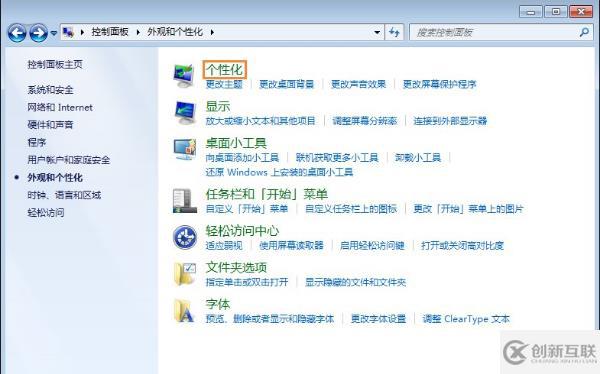
Task: Click the 更改桌面背景 link
Action: [x=286, y=84]
